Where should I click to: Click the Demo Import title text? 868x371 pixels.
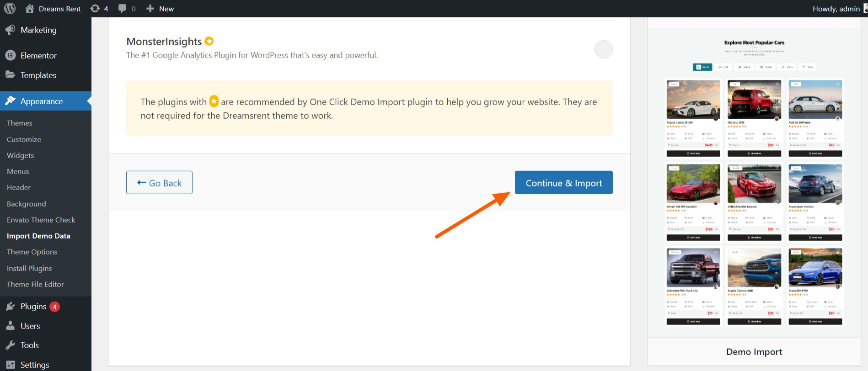pos(754,352)
